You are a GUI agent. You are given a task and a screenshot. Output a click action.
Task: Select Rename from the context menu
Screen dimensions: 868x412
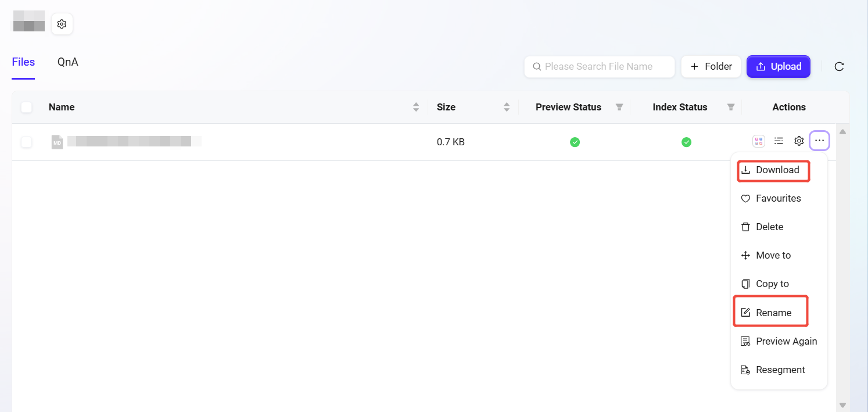773,313
